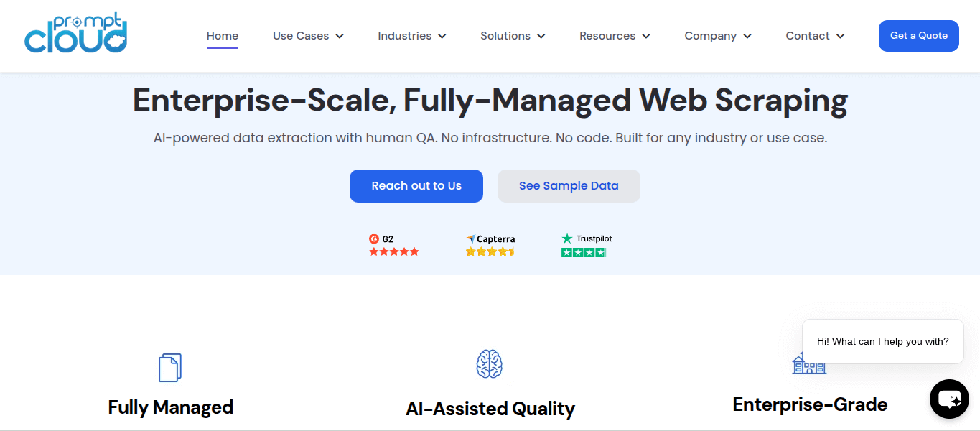Click the G2 rating badge
The image size is (980, 431).
[393, 245]
